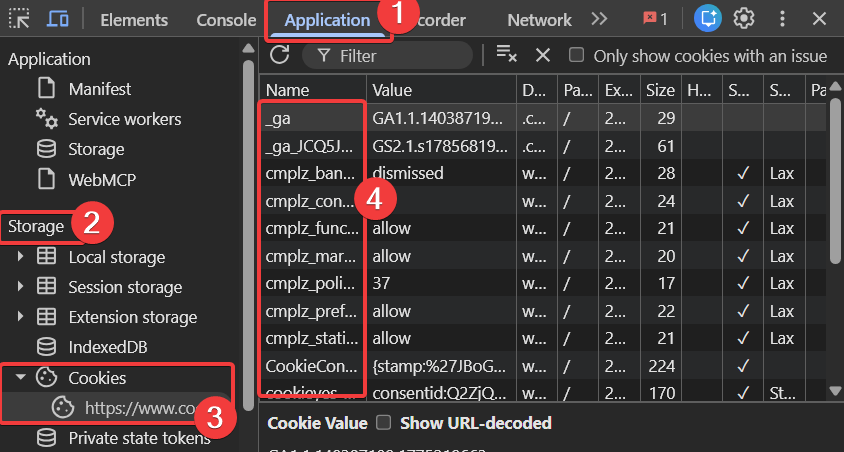This screenshot has height=452, width=844.
Task: Select the cmplz_stati... cookie row
Action: coord(544,338)
